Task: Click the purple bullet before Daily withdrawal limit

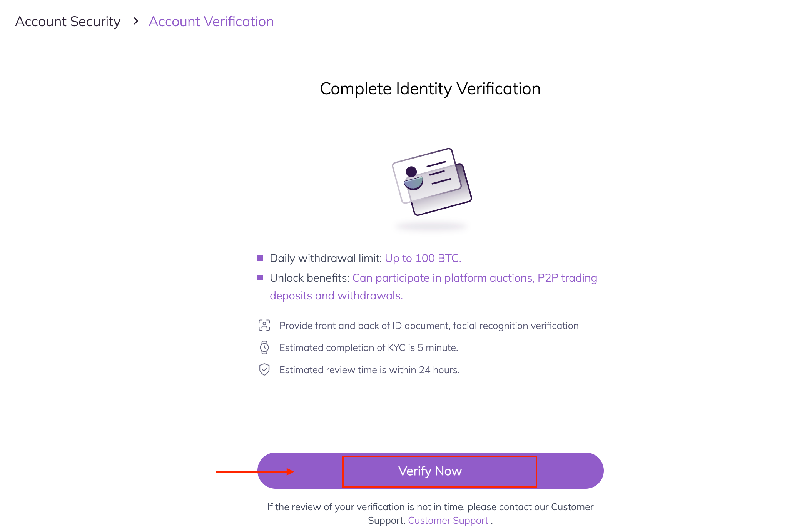Action: [260, 258]
